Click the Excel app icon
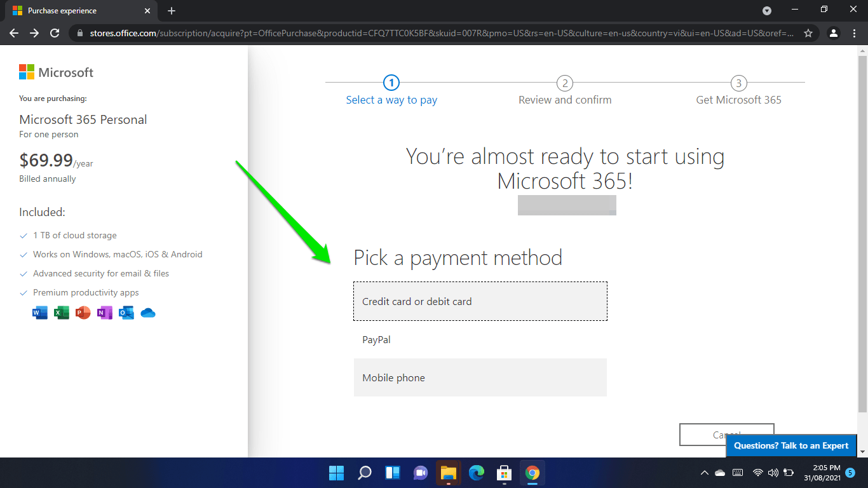868x488 pixels. pos(62,313)
